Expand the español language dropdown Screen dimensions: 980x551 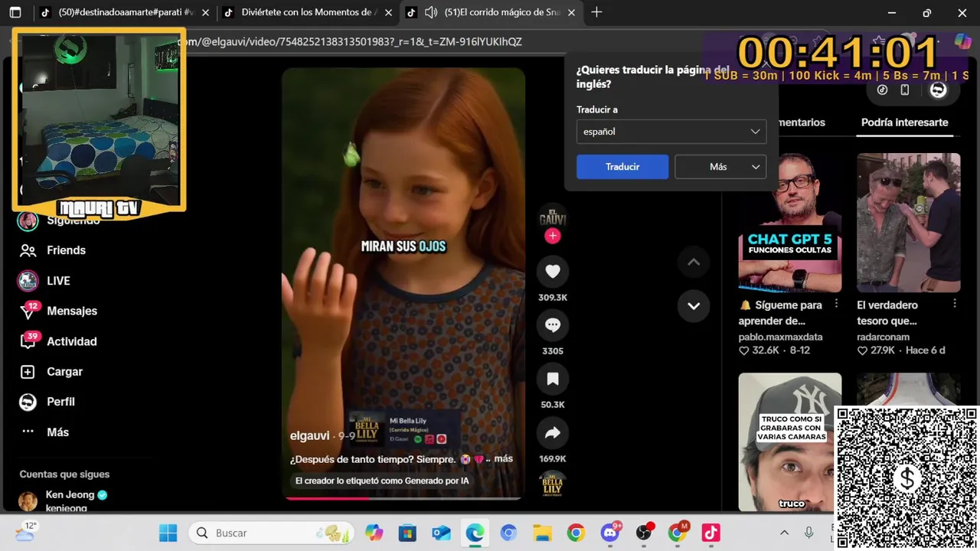tap(671, 132)
